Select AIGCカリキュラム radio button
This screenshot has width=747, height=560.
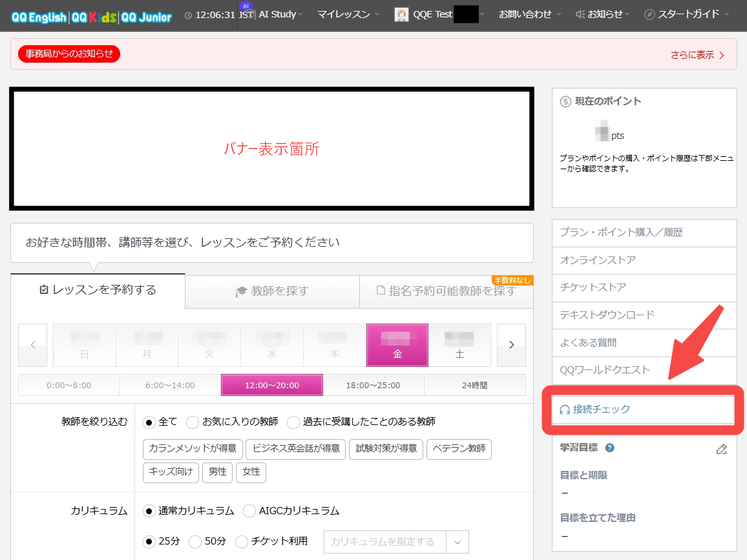[x=249, y=512]
